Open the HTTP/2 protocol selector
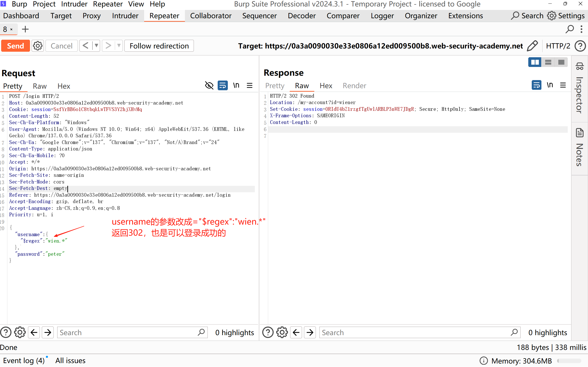The height and width of the screenshot is (367, 588). tap(558, 46)
